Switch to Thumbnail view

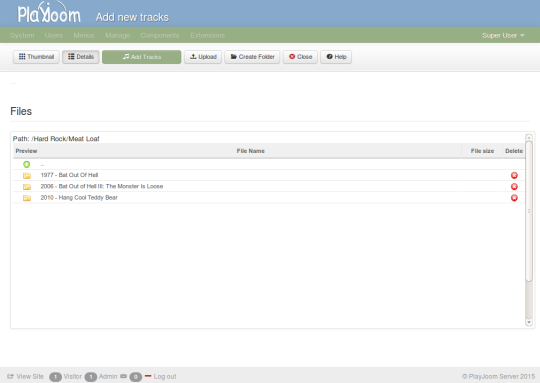click(x=36, y=57)
